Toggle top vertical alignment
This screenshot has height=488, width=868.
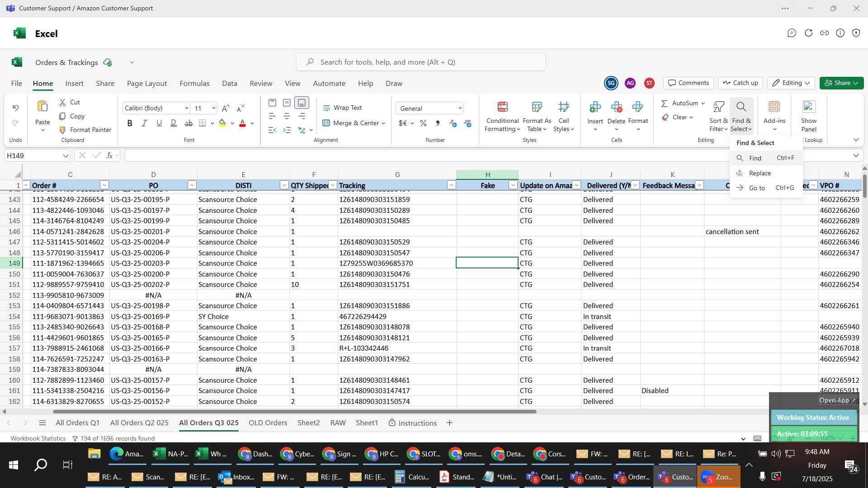pyautogui.click(x=272, y=103)
